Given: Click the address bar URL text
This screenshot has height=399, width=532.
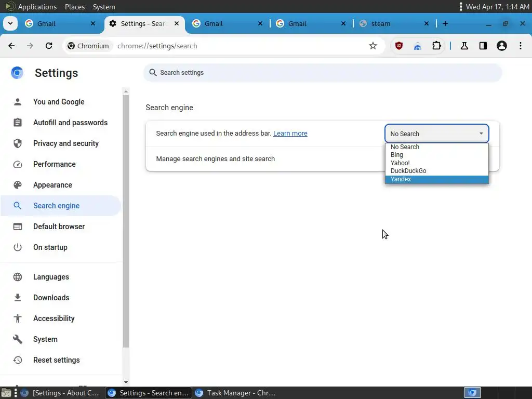Looking at the screenshot, I should pos(157,46).
